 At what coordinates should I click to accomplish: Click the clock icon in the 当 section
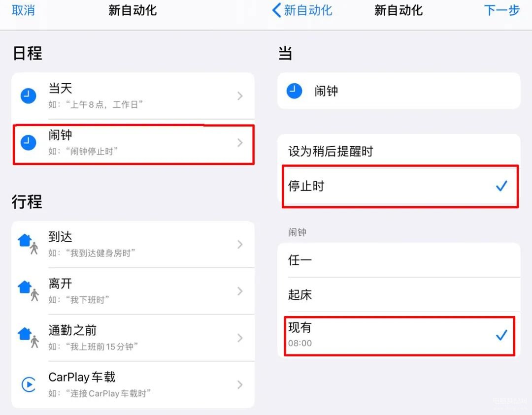click(294, 91)
